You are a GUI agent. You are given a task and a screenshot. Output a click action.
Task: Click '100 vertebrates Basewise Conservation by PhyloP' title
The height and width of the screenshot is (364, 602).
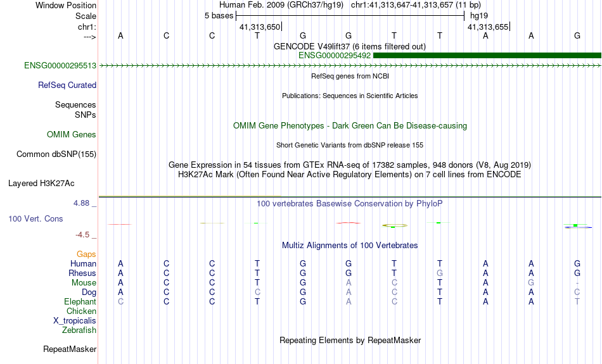tap(350, 204)
